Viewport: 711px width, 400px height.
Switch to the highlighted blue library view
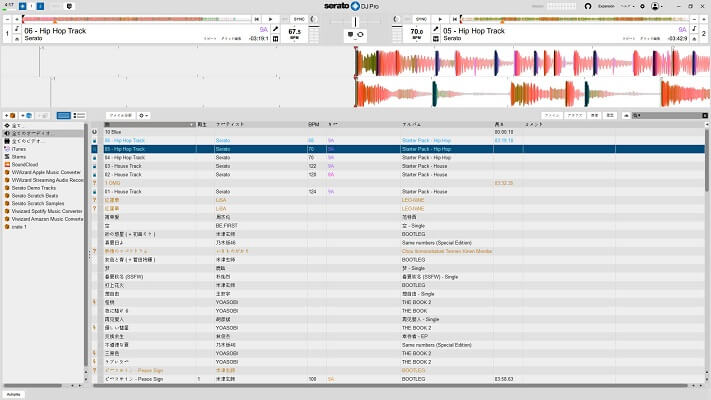[63, 116]
